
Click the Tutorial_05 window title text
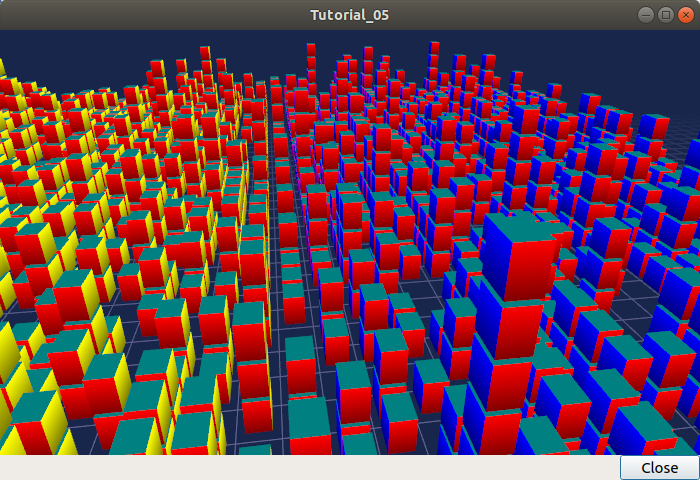(349, 14)
